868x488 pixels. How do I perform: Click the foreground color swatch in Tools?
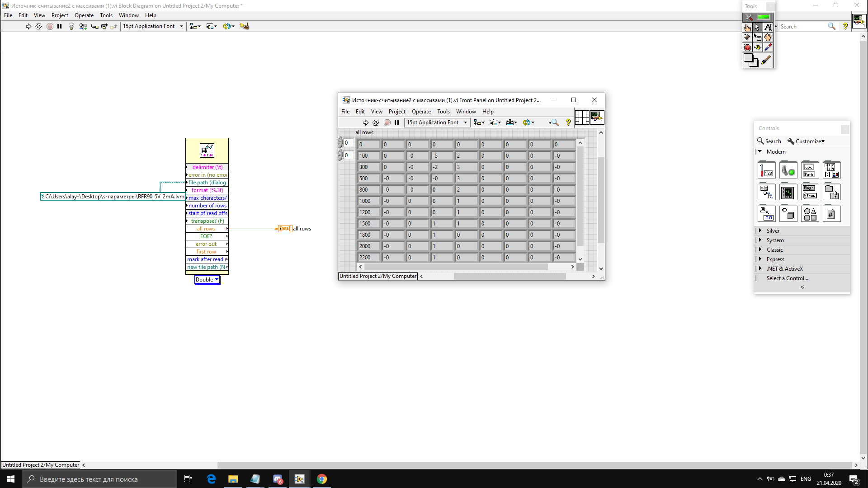point(748,58)
